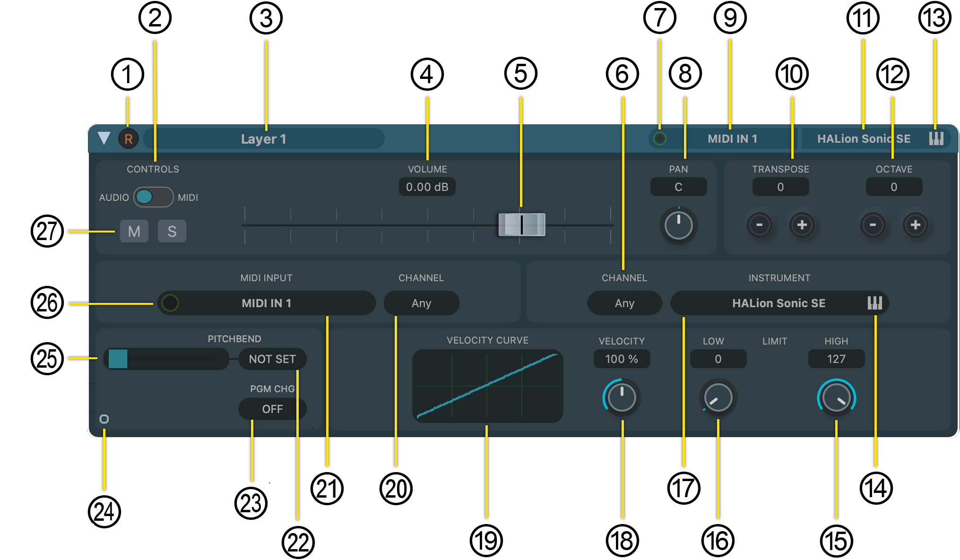Click the pitchbend NOT SET button
Viewport: 960px width, 560px height.
click(x=272, y=359)
